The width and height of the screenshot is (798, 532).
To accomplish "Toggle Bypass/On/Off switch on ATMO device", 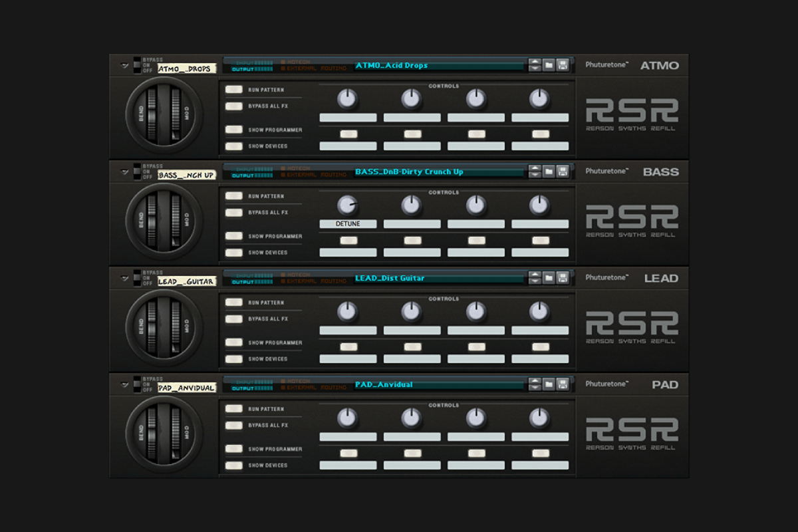I will pos(137,65).
